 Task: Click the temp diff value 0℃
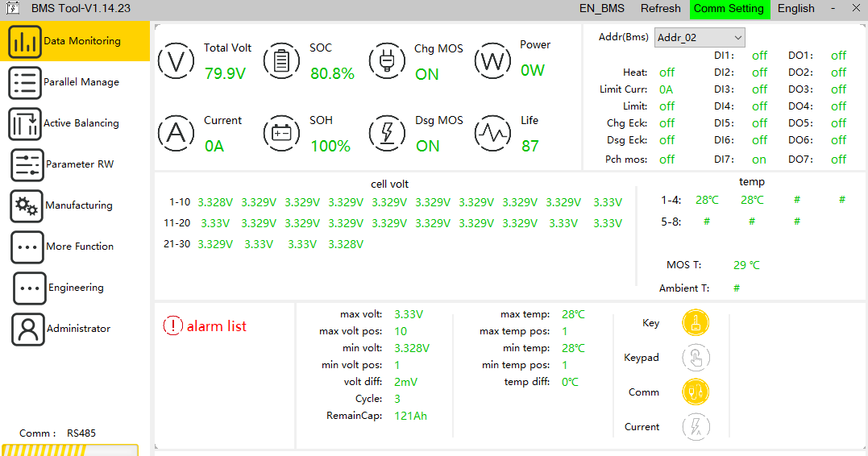570,382
